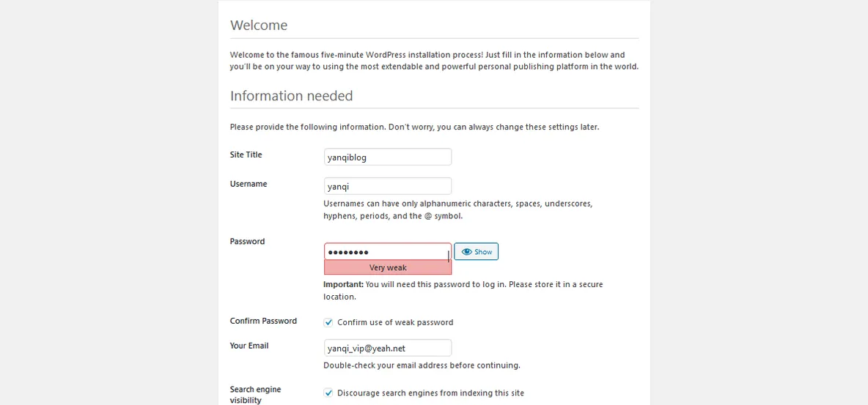
Task: Click the Search engine visibility label
Action: (x=255, y=395)
